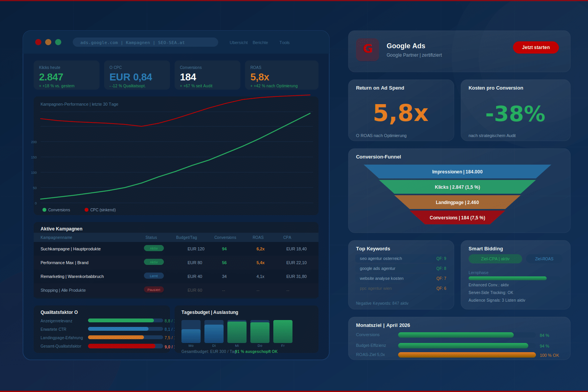
Task: Click the Audience Signals: 3 Listen aktiv line
Action: pos(497,300)
